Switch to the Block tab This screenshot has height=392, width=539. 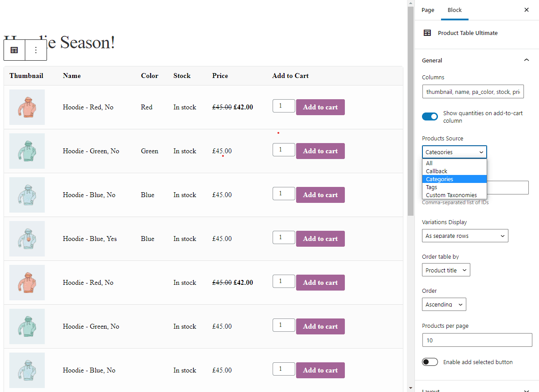[455, 10]
